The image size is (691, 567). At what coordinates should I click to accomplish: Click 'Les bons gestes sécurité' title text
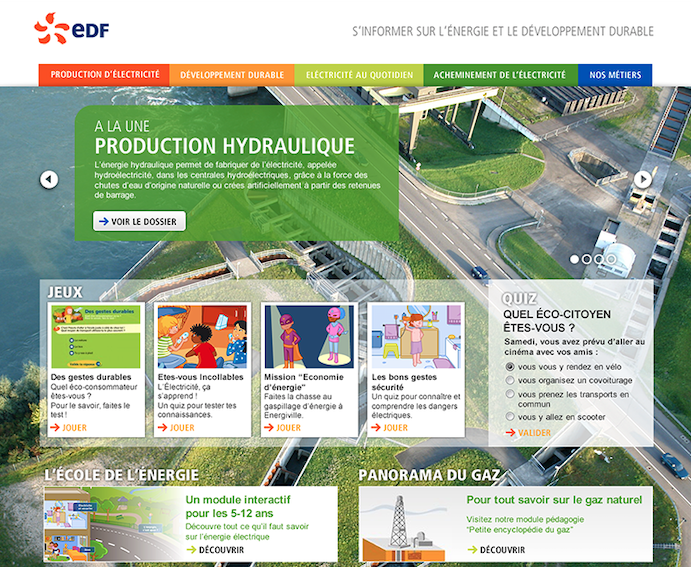tap(404, 382)
